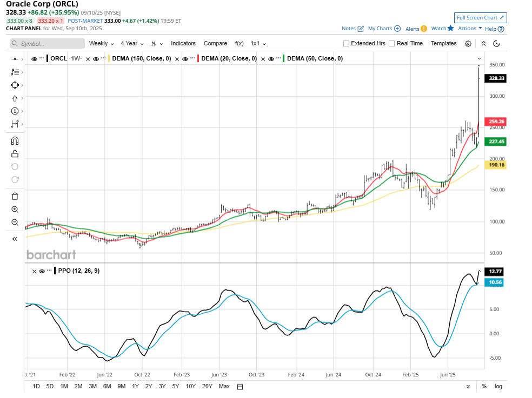Select the 1D time range
Image resolution: width=532 pixels, height=398 pixels.
36,387
